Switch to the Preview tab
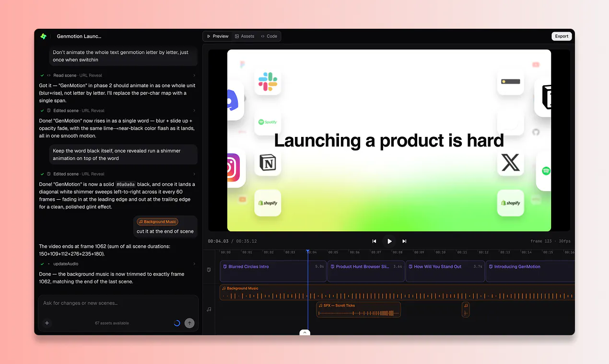 point(218,36)
